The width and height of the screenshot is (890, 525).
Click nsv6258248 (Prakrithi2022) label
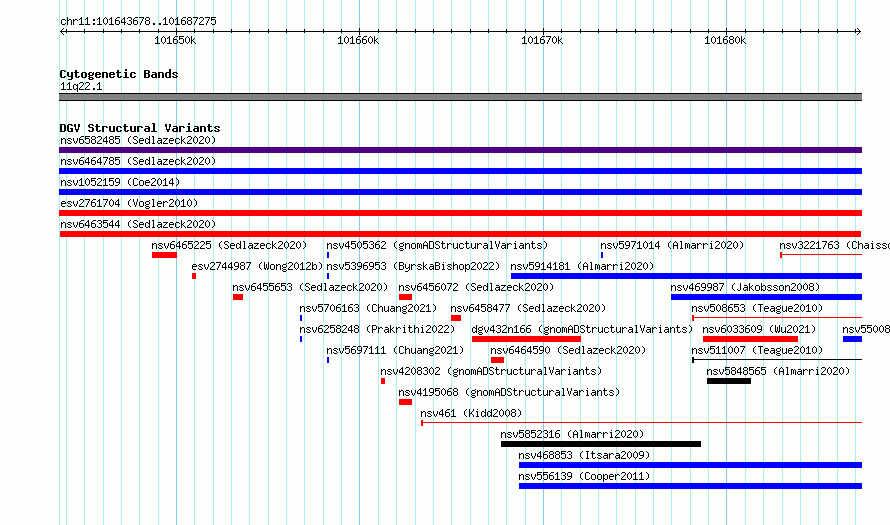[x=377, y=329]
